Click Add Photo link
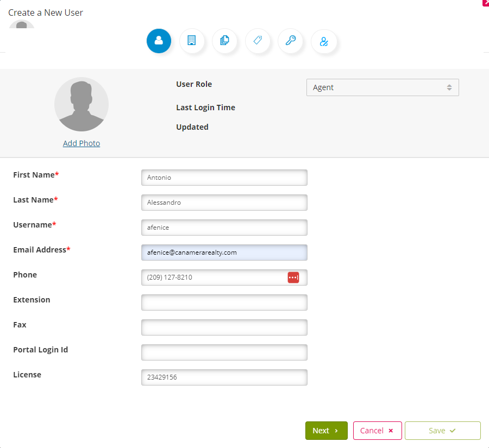Viewport: 489px width, 448px height. [x=81, y=143]
